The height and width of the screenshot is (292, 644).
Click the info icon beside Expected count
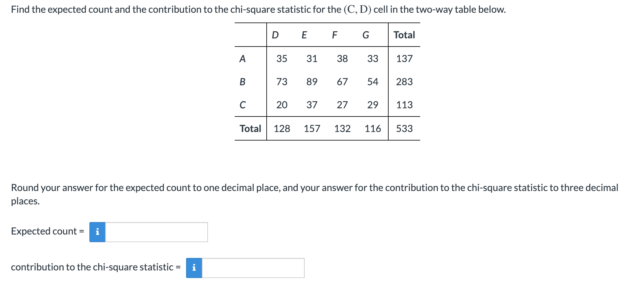point(97,232)
